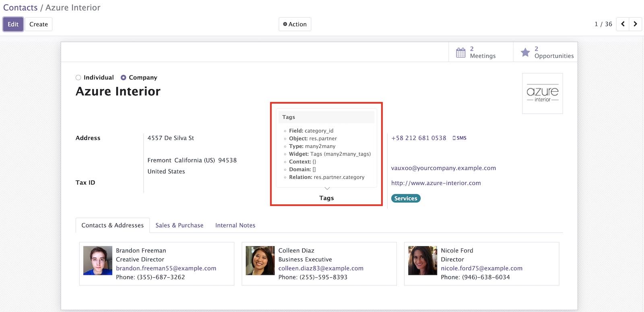This screenshot has height=312, width=644.
Task: Open Nicole Ford contact card name
Action: (457, 251)
